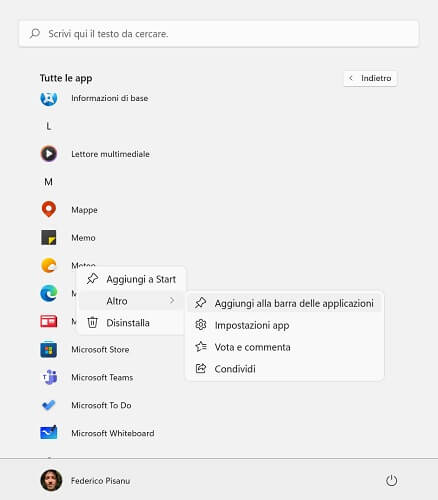Open the Microsoft To Do checkmark icon
Image resolution: width=438 pixels, height=500 pixels.
(49, 405)
